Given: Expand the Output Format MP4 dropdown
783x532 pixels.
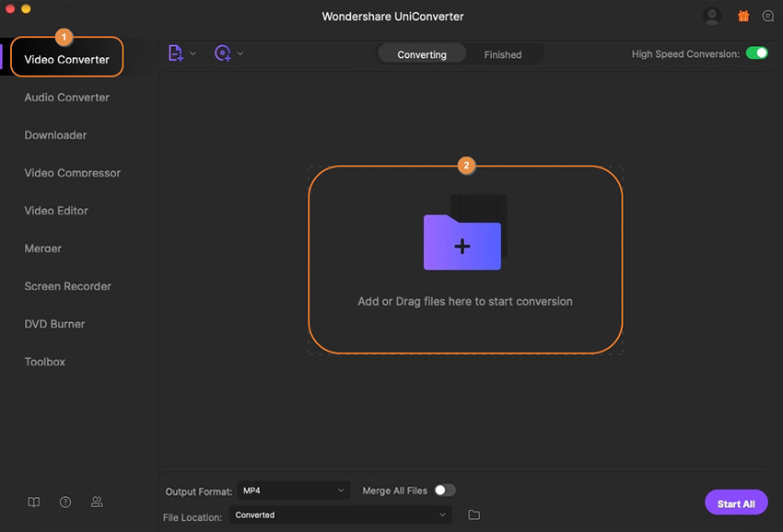Looking at the screenshot, I should 294,491.
